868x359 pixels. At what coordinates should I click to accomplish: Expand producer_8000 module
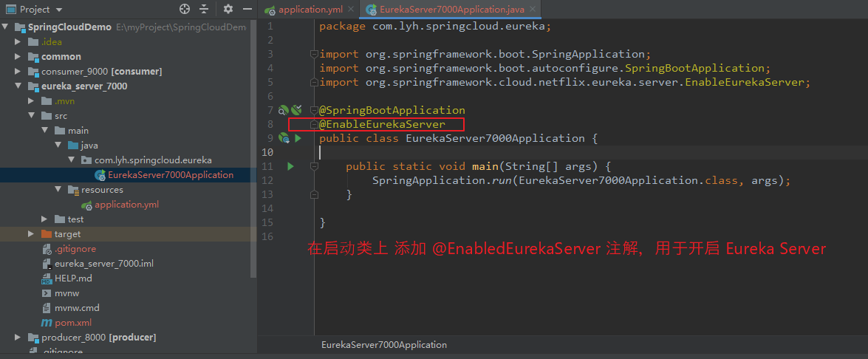coord(18,337)
